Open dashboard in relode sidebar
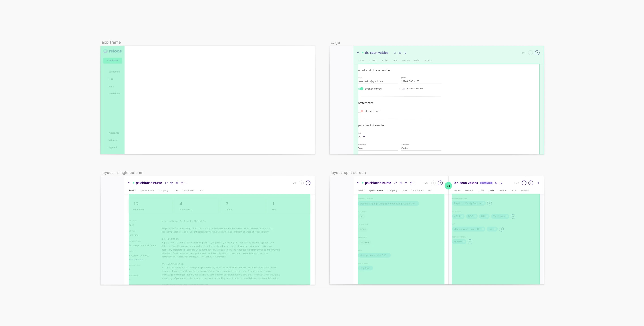The width and height of the screenshot is (644, 326). click(114, 72)
